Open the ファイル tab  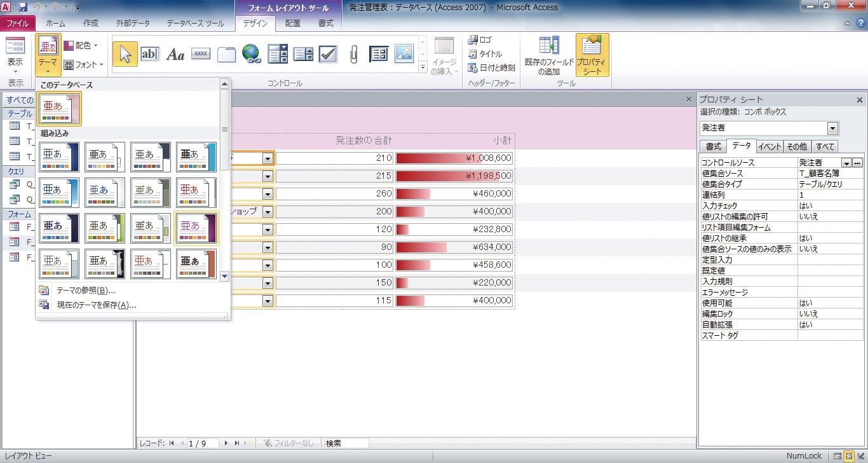(x=18, y=24)
